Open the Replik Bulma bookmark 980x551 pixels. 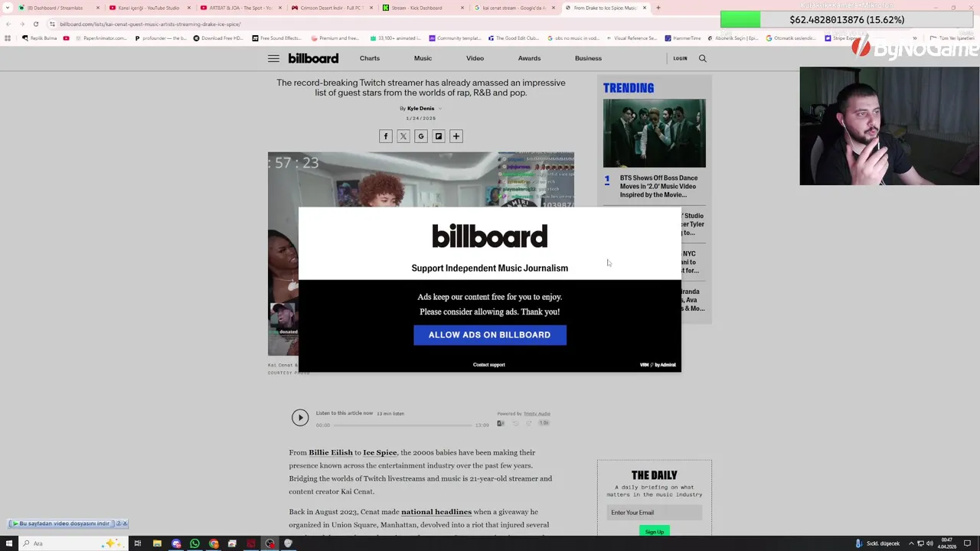[x=39, y=38]
